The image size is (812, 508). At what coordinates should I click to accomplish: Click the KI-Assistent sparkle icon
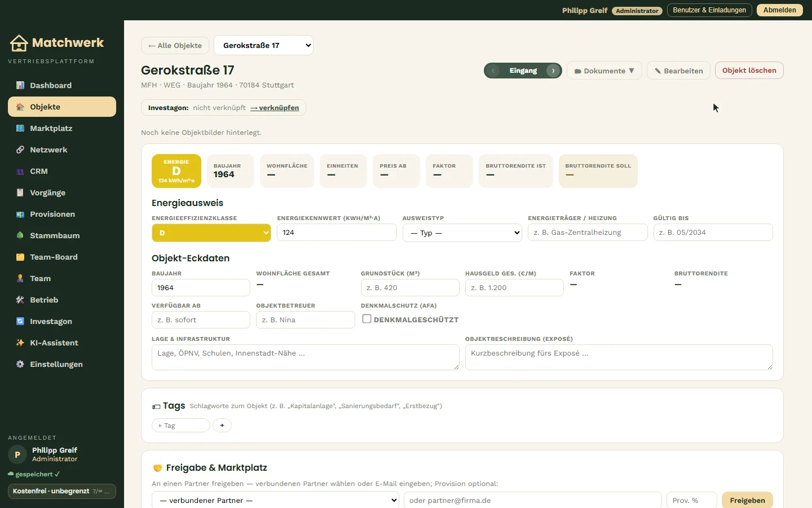pos(20,343)
